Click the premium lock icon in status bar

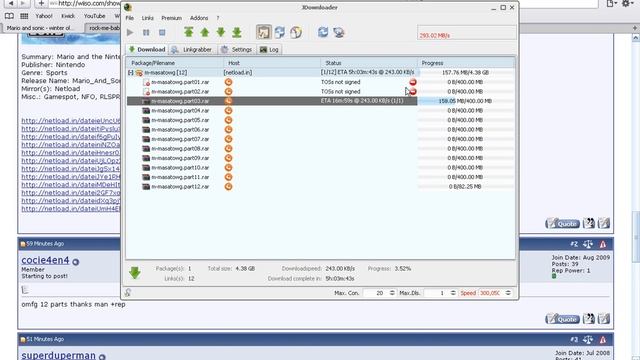pos(128,292)
